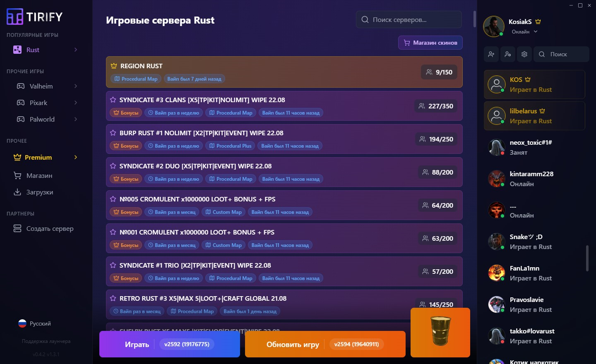Open neox_toxic#1# avatar
This screenshot has width=596, height=364.
[496, 147]
